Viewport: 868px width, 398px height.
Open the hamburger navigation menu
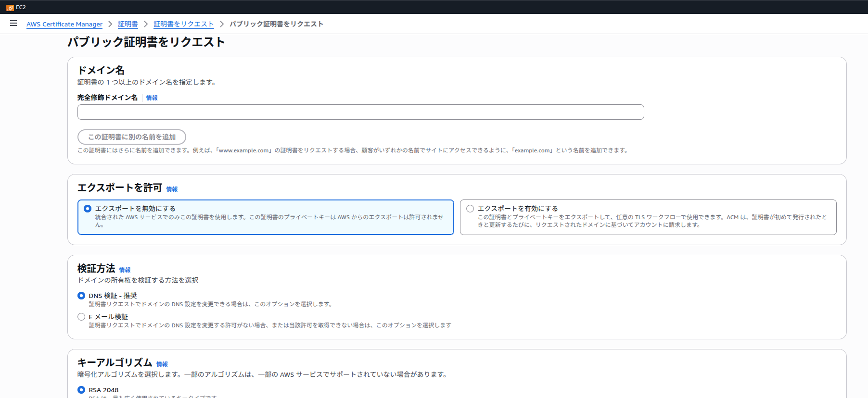(x=13, y=23)
